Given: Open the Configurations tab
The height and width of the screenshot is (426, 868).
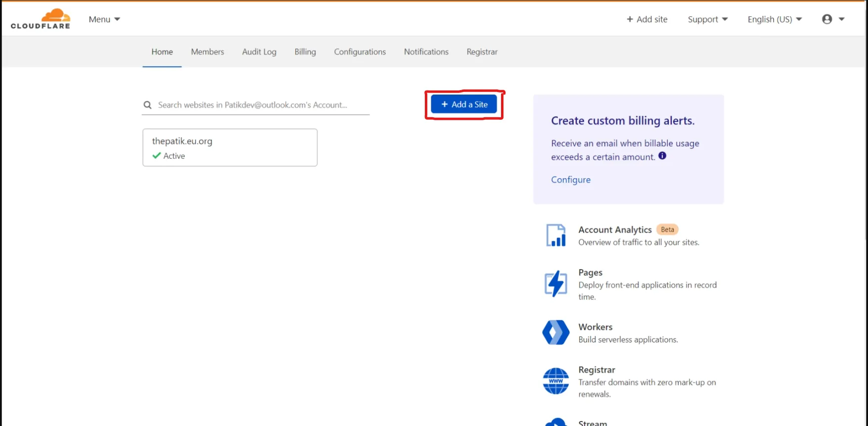Looking at the screenshot, I should (x=360, y=52).
